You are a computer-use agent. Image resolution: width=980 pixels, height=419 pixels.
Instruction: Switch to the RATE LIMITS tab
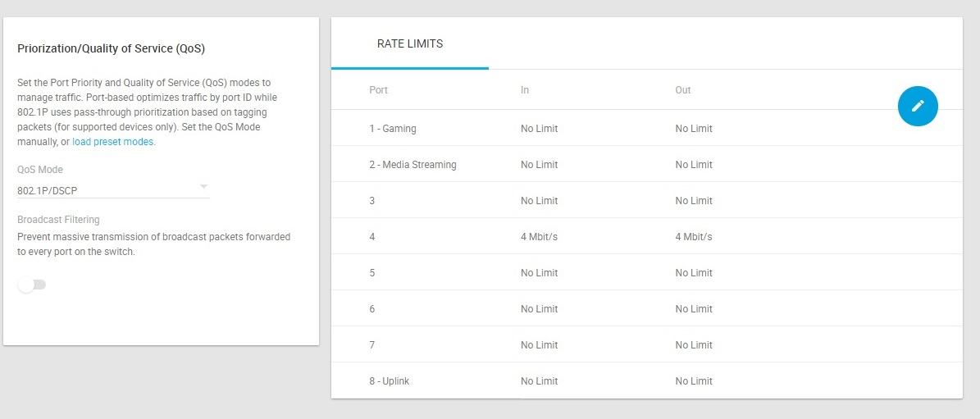point(410,44)
